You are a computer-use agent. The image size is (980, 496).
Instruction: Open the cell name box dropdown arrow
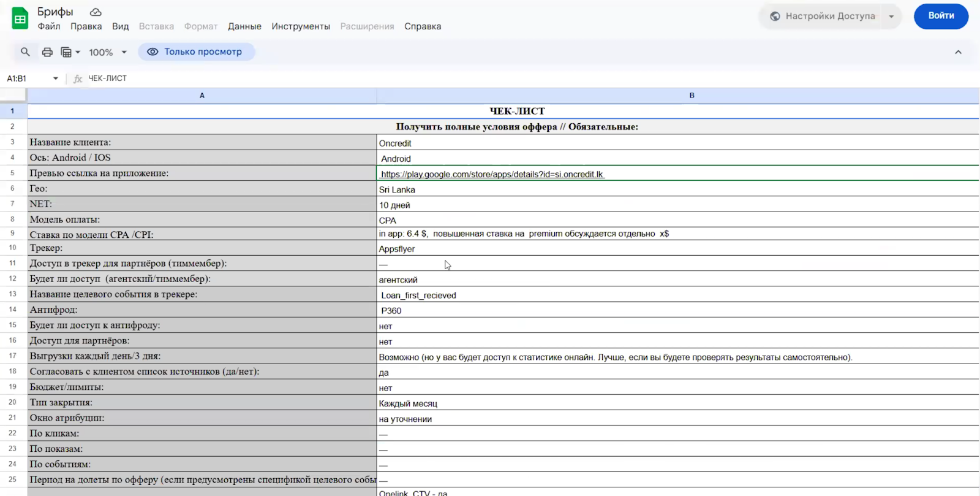pyautogui.click(x=56, y=78)
